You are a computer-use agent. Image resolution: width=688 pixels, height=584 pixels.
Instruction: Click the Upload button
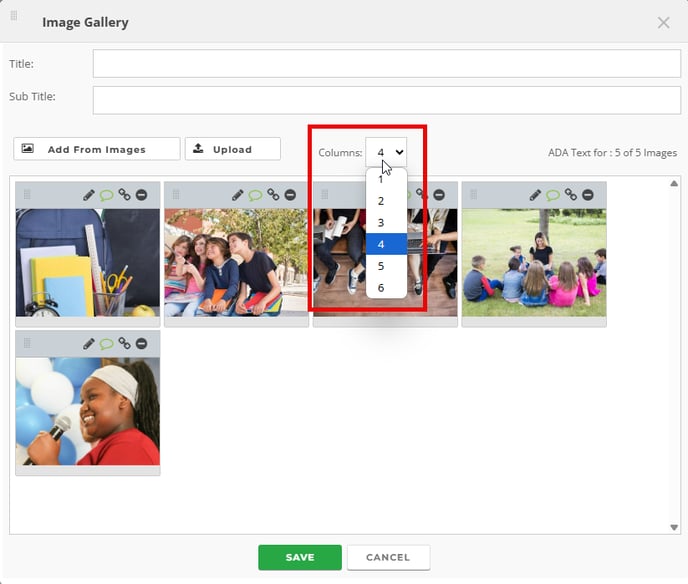coord(233,149)
